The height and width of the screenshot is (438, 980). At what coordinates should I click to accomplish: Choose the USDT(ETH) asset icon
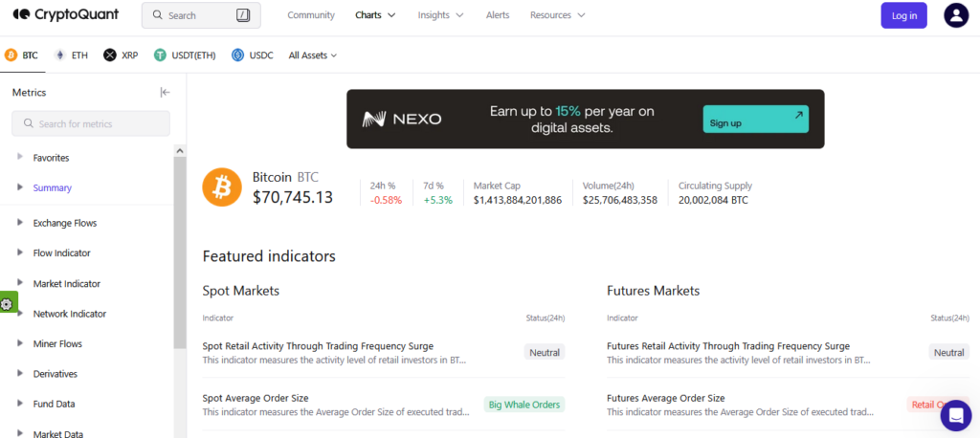[x=160, y=55]
